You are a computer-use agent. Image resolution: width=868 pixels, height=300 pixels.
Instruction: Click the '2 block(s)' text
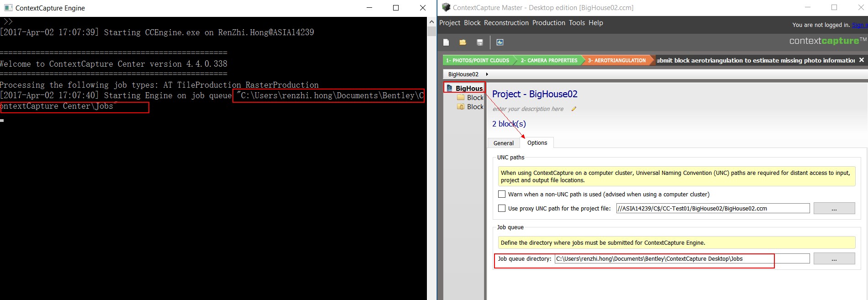[x=509, y=124]
